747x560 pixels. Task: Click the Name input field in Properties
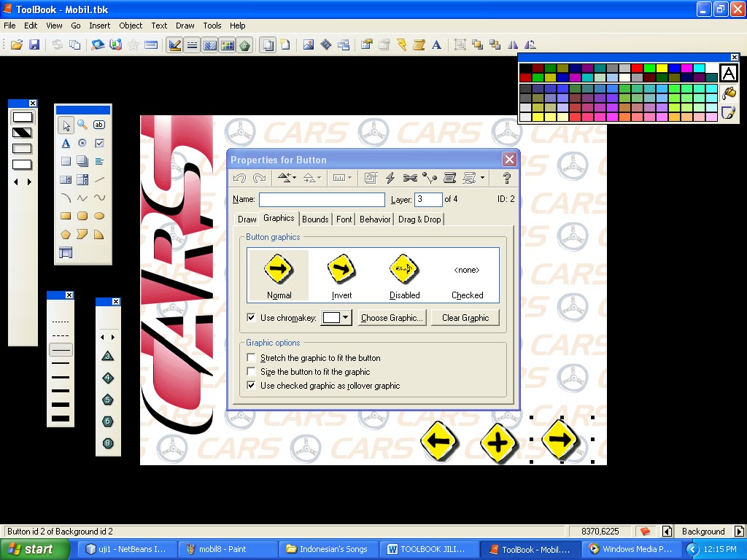322,199
